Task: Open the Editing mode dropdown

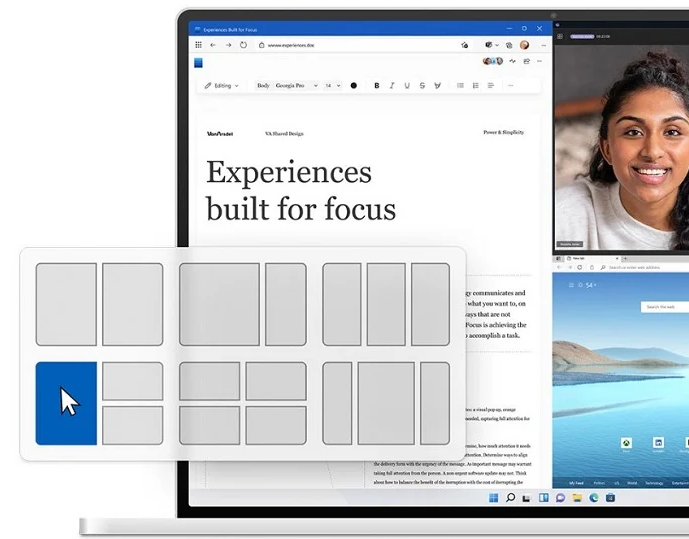Action: tap(221, 86)
